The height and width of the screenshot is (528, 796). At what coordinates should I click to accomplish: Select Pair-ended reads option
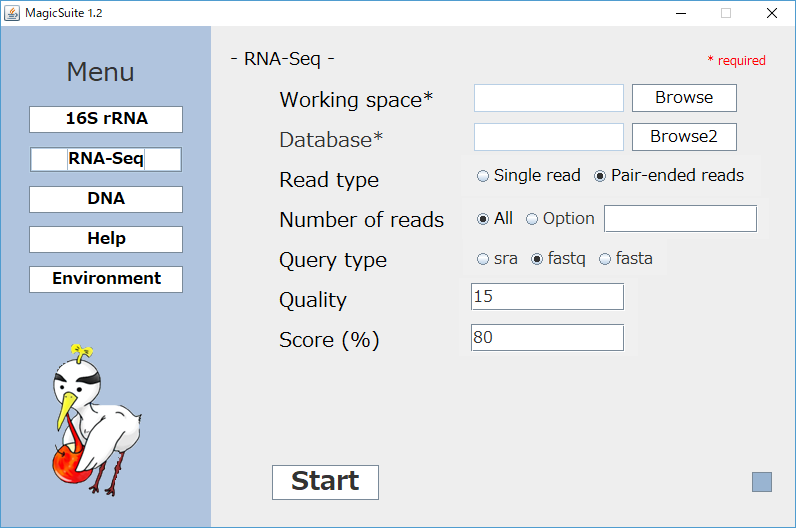[669, 176]
